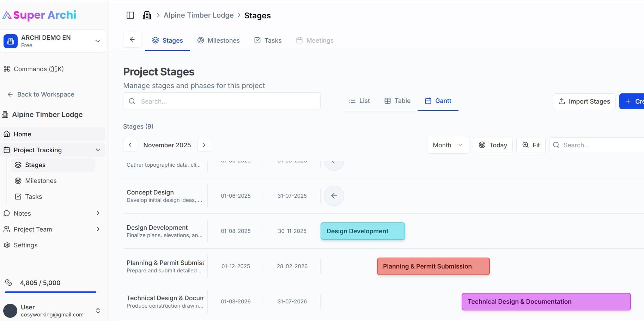The height and width of the screenshot is (321, 644).
Task: Click scroll-to-bar arrow for Concept Design
Action: click(334, 196)
